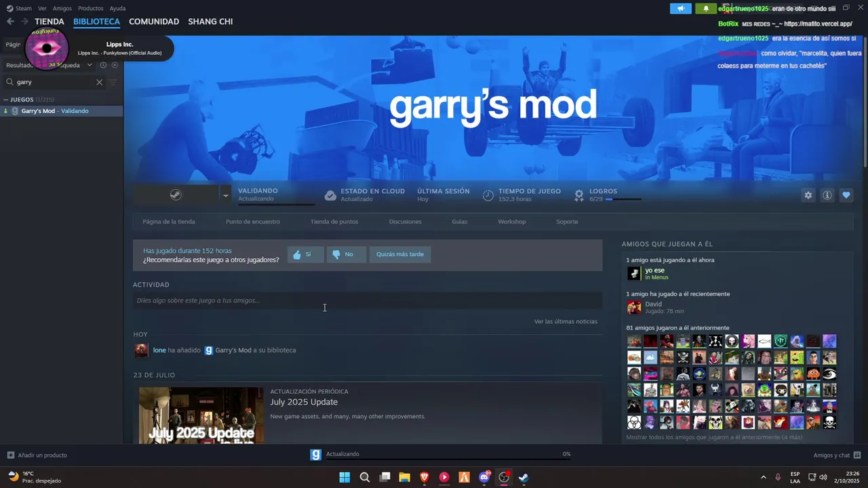Open downloads via Garry's Mod icon at bottom
This screenshot has width=868, height=488.
(x=315, y=455)
